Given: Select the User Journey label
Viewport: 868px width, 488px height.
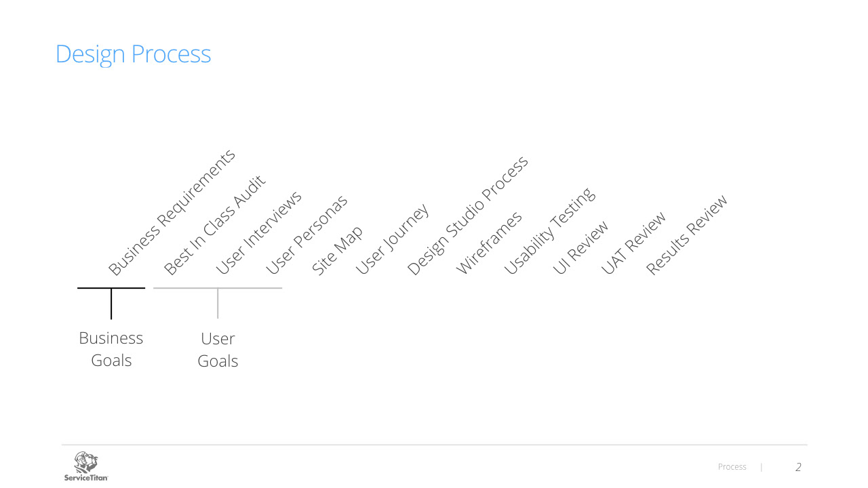Looking at the screenshot, I should coord(392,240).
